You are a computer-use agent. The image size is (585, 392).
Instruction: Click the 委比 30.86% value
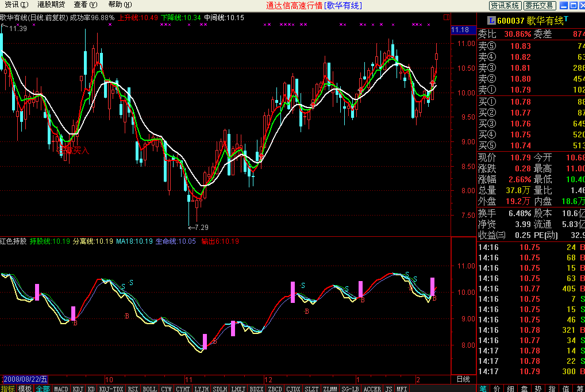[517, 34]
